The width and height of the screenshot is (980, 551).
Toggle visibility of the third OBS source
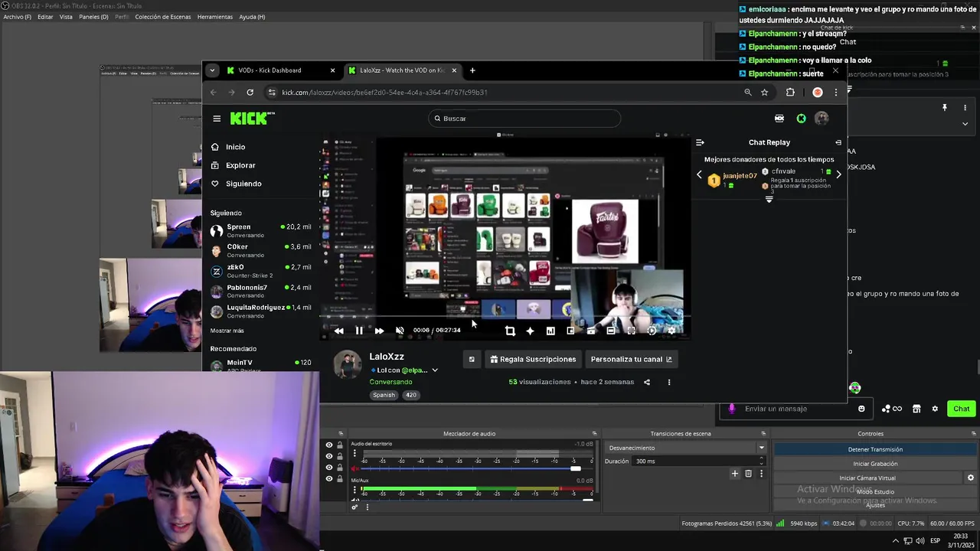point(329,468)
